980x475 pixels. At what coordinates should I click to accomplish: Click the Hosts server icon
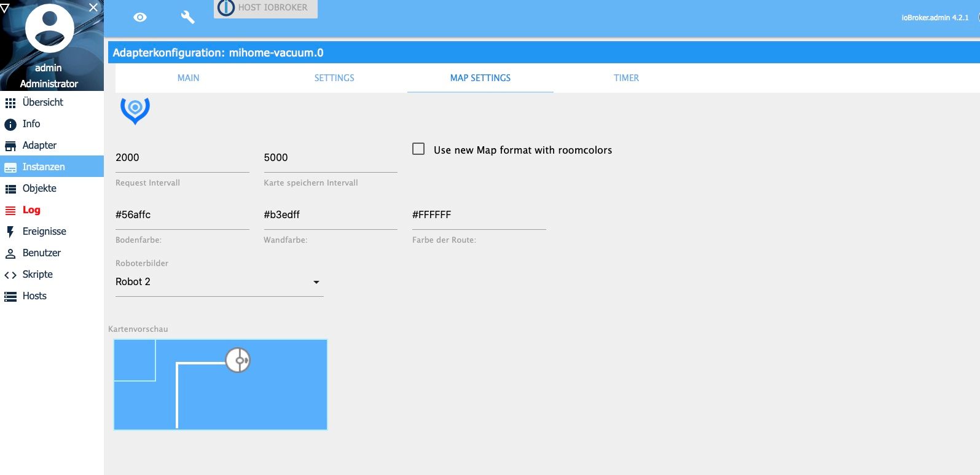click(x=10, y=297)
